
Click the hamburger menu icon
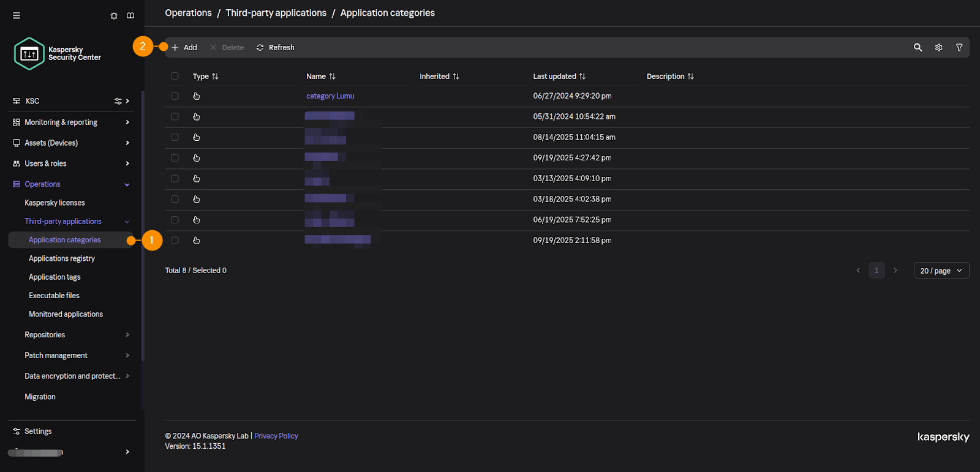pyautogui.click(x=17, y=15)
